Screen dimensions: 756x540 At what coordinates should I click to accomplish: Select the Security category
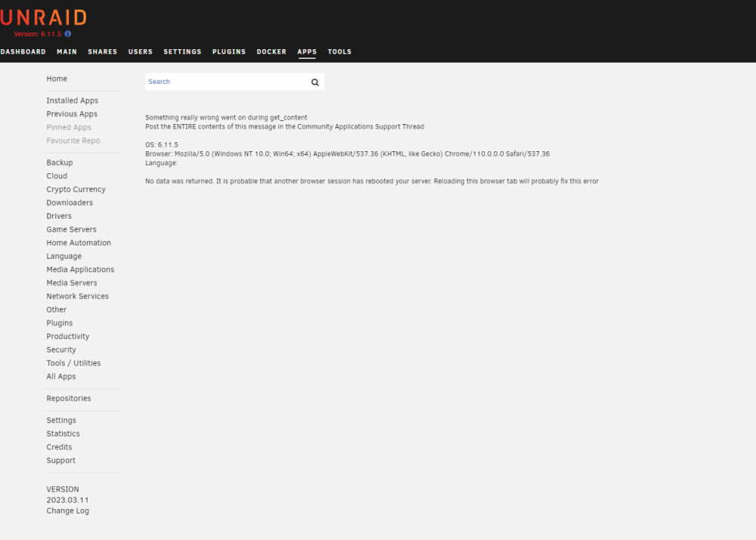point(61,350)
